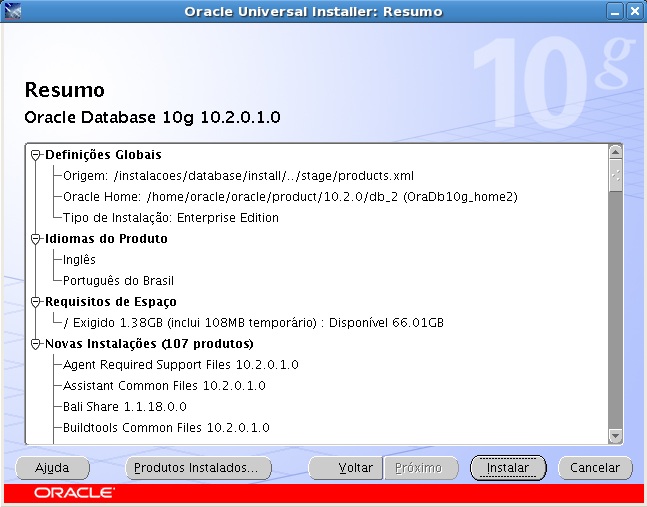Click the installer window icon in title bar
Screen dimensions: 647x507
click(11, 11)
